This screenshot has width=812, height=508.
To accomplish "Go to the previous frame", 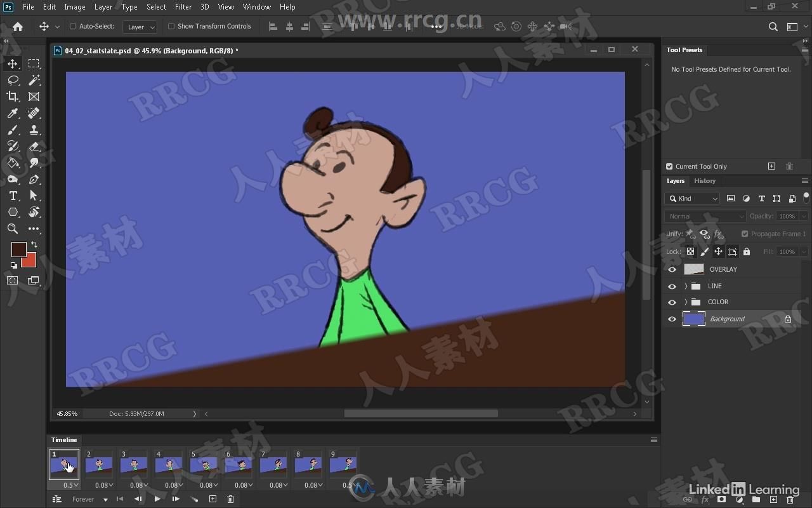I will pyautogui.click(x=138, y=500).
